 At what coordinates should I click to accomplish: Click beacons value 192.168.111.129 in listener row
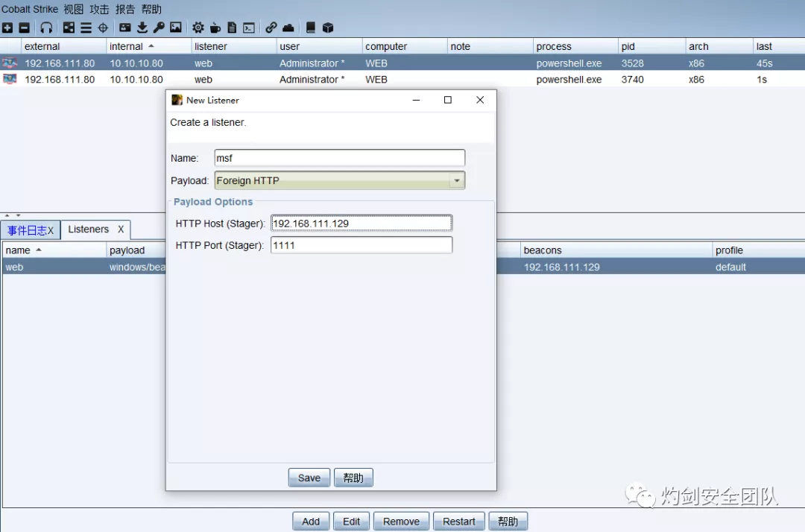562,267
